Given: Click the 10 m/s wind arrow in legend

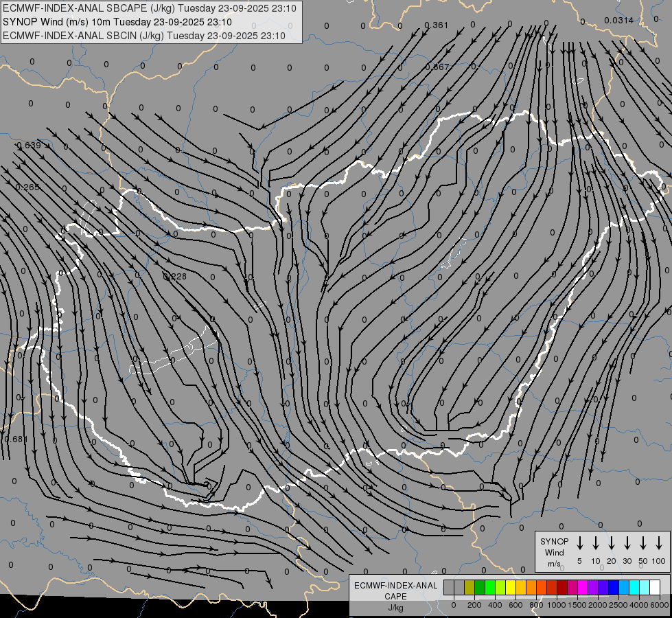Looking at the screenshot, I should click(596, 543).
